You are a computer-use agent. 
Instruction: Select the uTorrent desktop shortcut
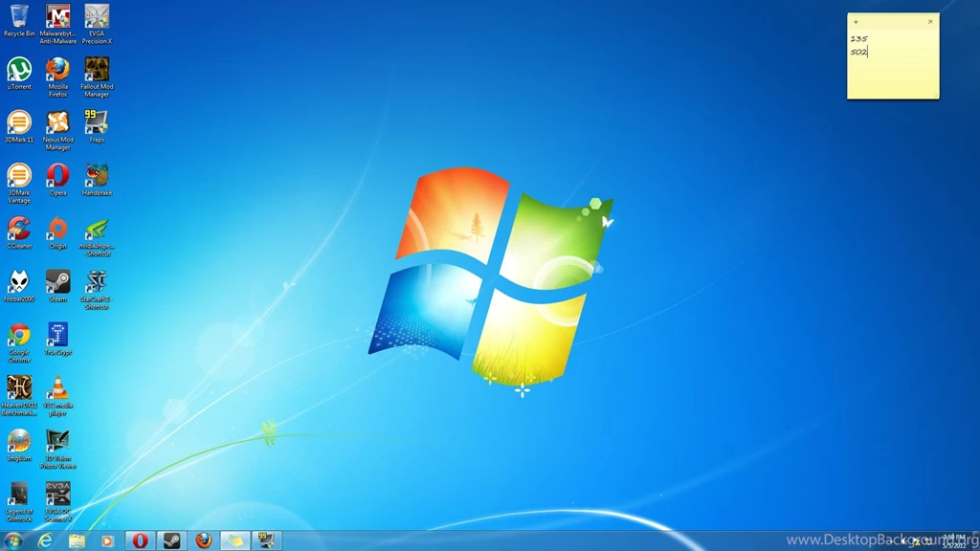coord(19,70)
